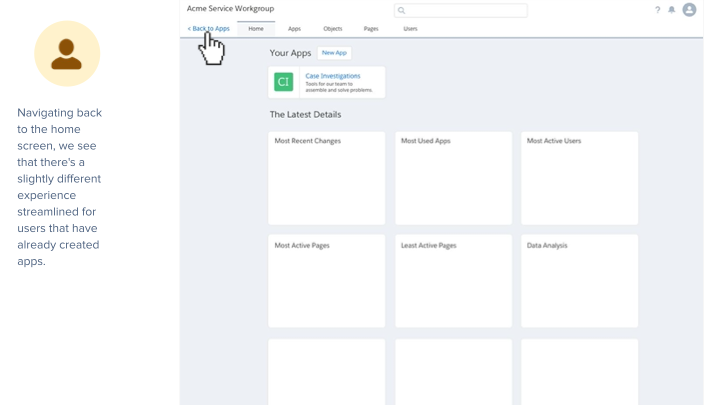Click inside the top search field

[465, 11]
